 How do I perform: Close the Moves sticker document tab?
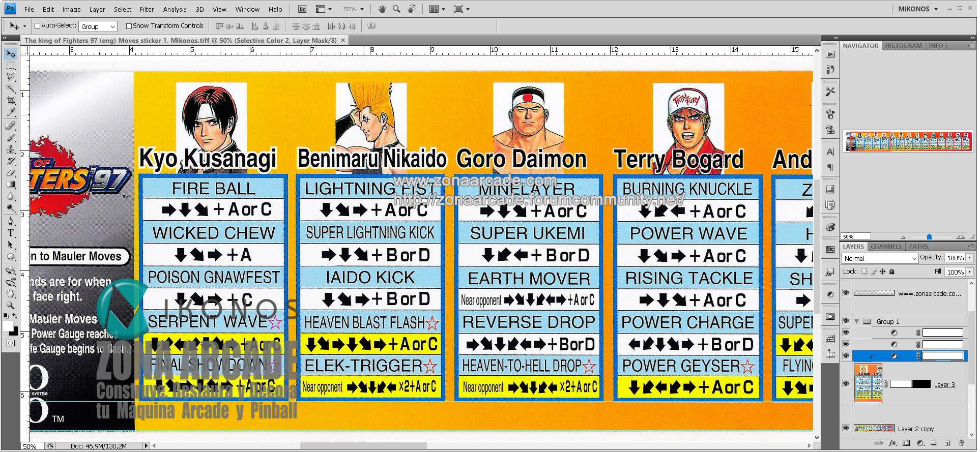pyautogui.click(x=343, y=40)
